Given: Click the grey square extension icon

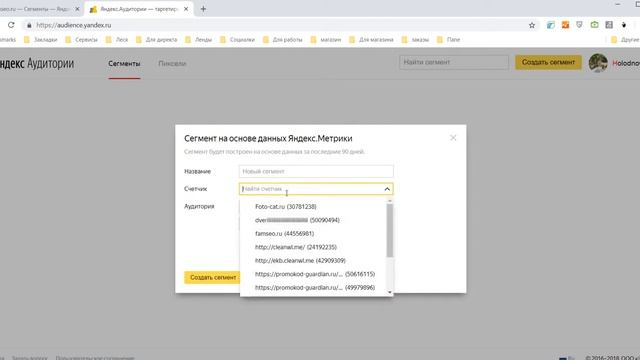Looking at the screenshot, I should [x=609, y=25].
